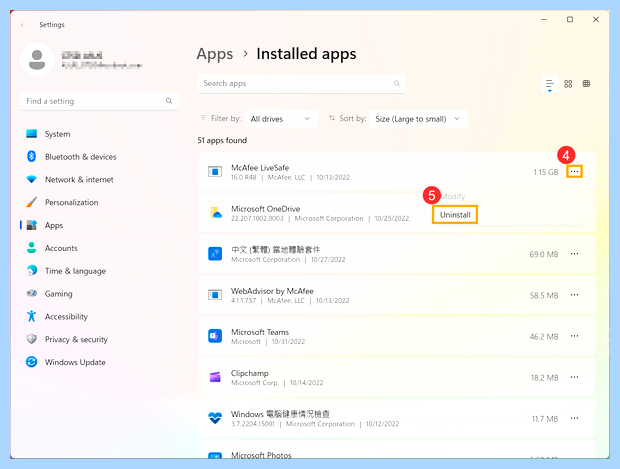Click the Microsoft Teams app icon
Viewport: 620px width, 469px height.
click(x=215, y=336)
